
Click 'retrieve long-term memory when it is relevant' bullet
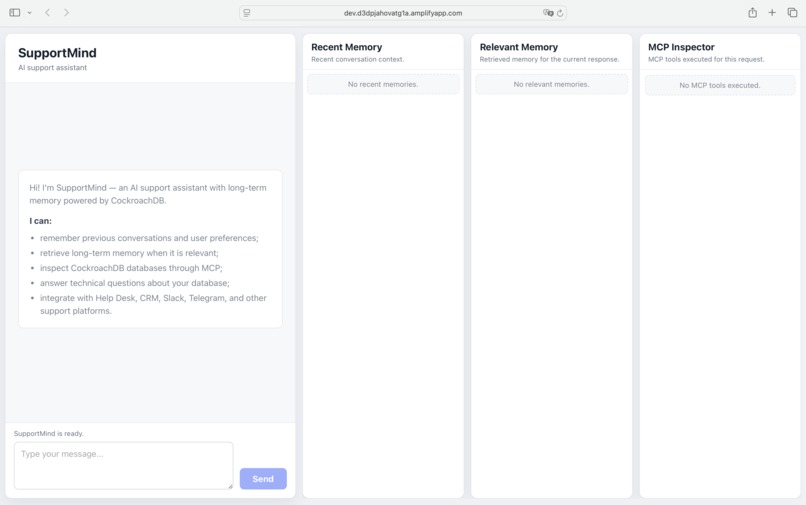point(129,253)
